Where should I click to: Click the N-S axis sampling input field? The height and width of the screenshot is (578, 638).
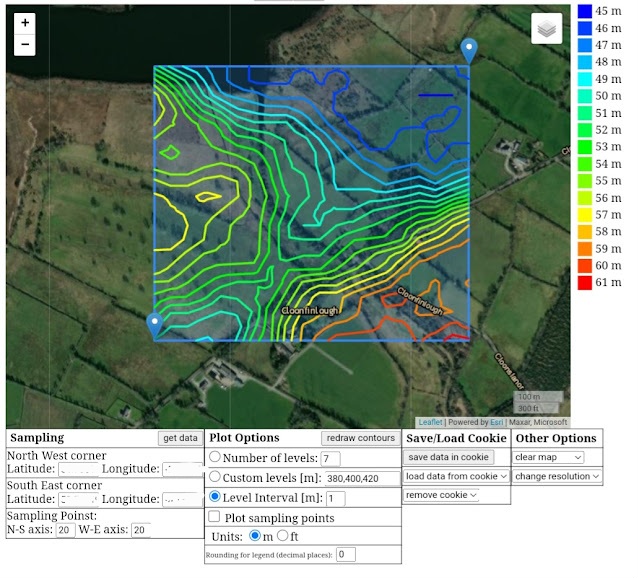pyautogui.click(x=65, y=530)
